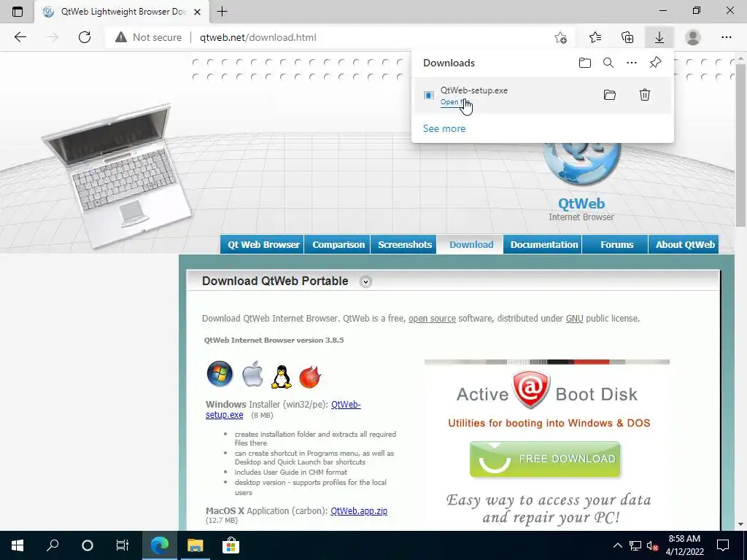
Task: Open the Screenshots tab
Action: [x=404, y=244]
